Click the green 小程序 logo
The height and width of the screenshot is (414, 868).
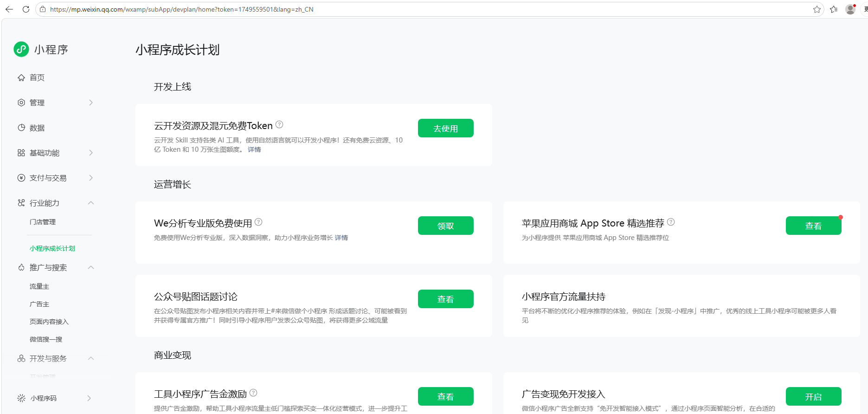tap(21, 49)
